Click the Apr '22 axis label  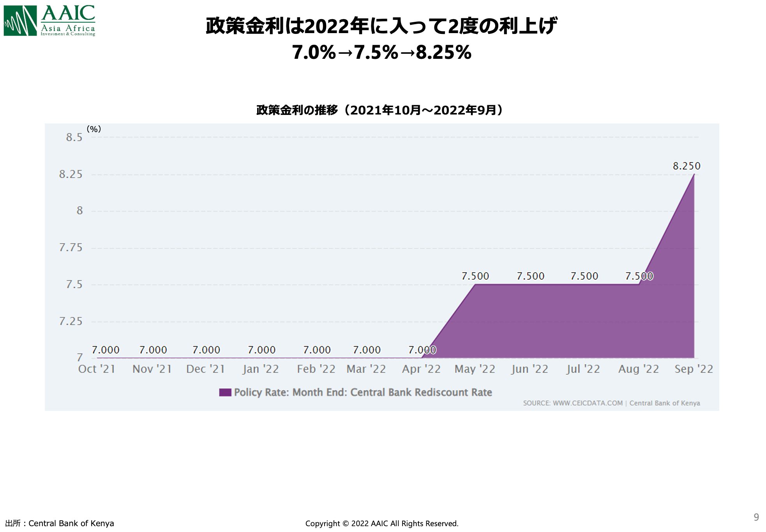click(421, 369)
